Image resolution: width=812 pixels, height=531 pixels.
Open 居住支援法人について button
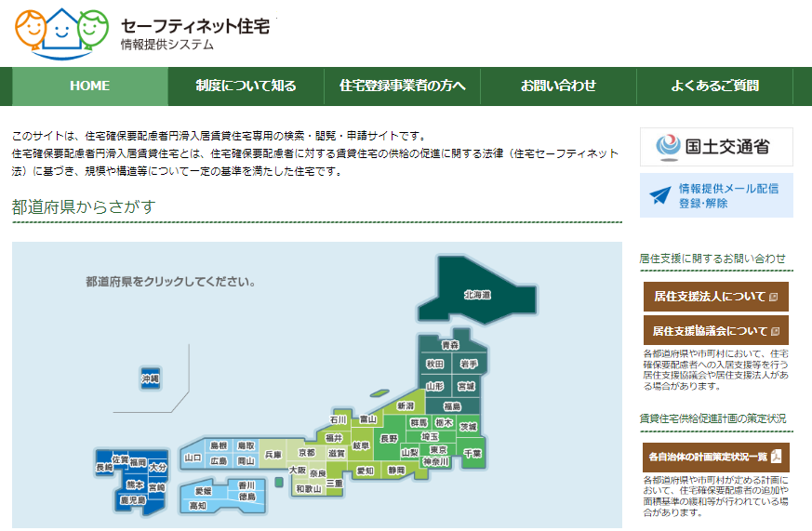[x=715, y=297]
